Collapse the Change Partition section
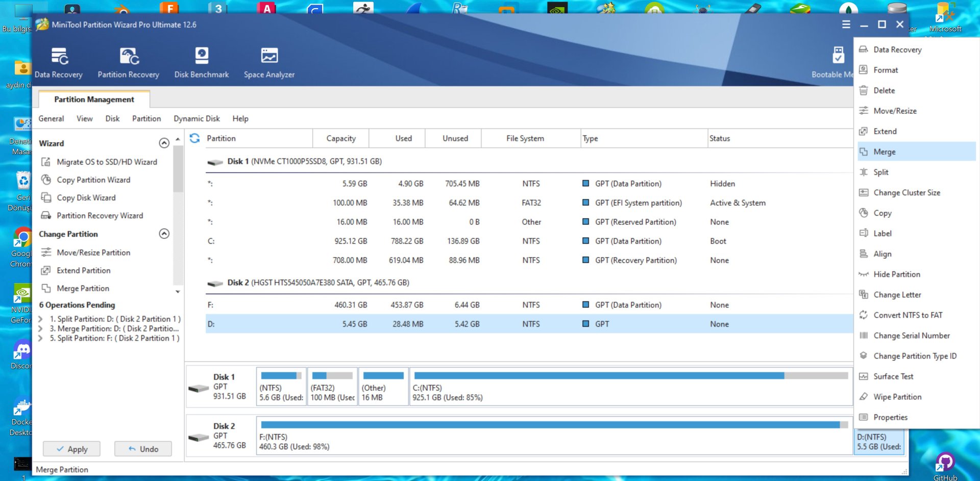The width and height of the screenshot is (980, 481). [164, 234]
